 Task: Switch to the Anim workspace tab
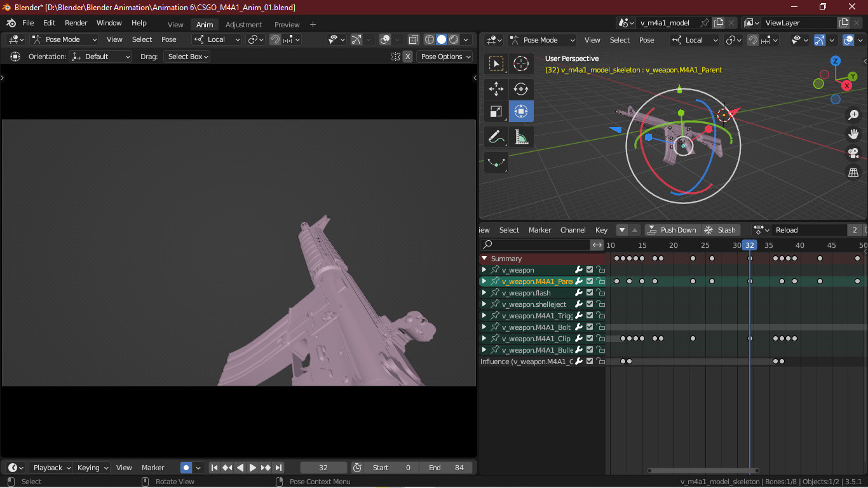[x=204, y=24]
